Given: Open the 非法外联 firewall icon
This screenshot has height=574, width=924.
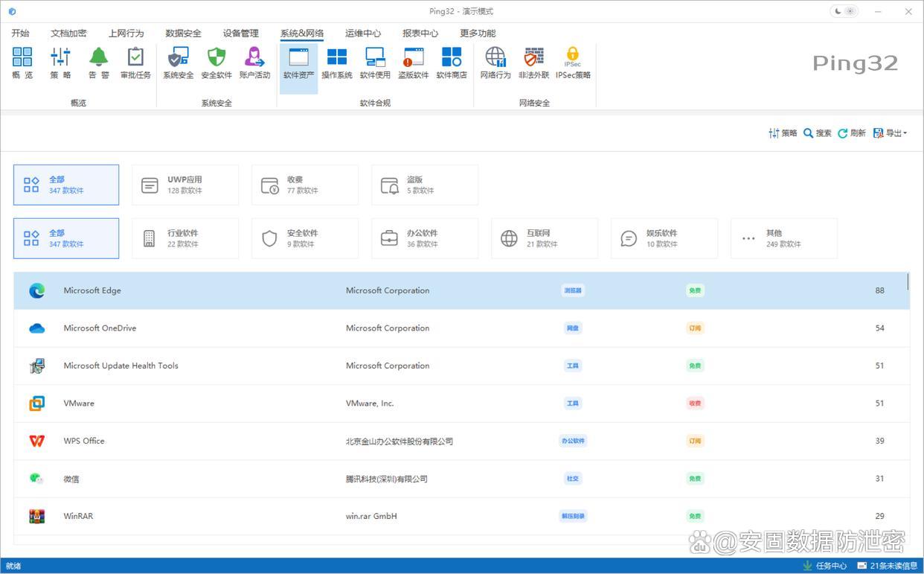Looking at the screenshot, I should pyautogui.click(x=533, y=63).
